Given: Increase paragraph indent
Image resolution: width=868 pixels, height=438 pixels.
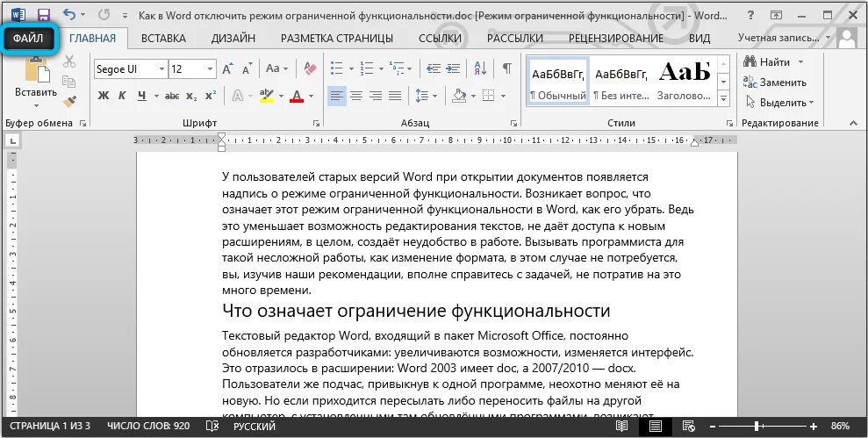Looking at the screenshot, I should pyautogui.click(x=454, y=68).
